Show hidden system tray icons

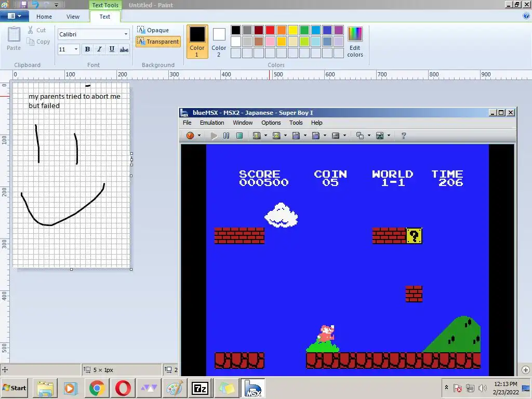tap(446, 387)
